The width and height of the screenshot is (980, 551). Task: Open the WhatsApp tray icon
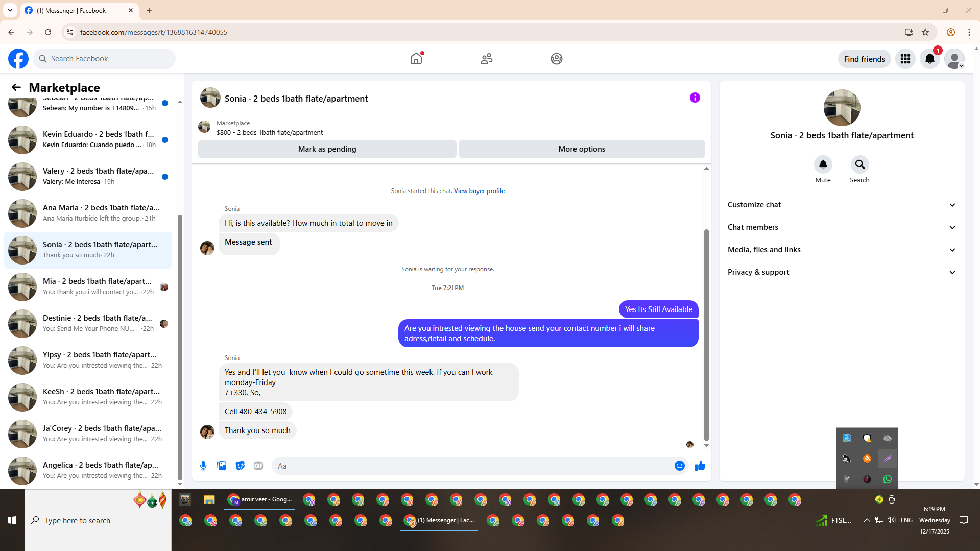click(888, 479)
